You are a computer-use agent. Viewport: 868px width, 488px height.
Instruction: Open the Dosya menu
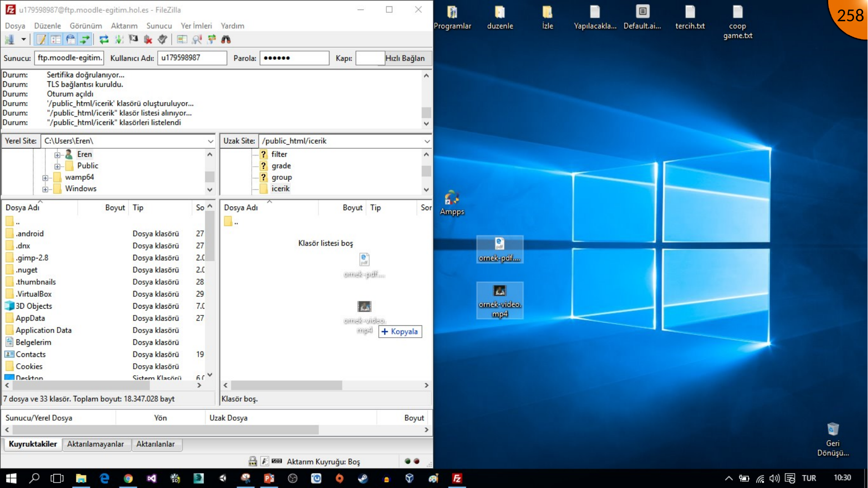[15, 26]
